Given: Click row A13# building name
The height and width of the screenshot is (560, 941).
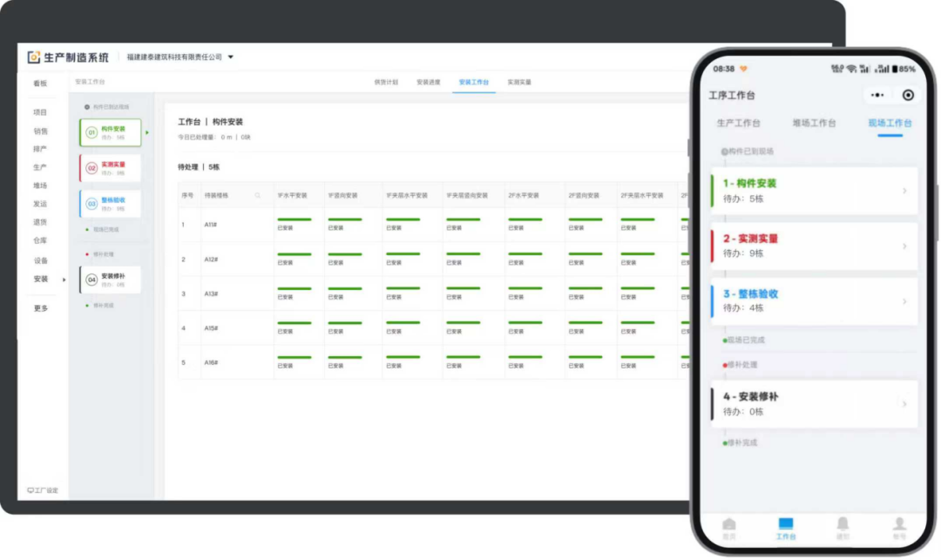Looking at the screenshot, I should tap(211, 293).
